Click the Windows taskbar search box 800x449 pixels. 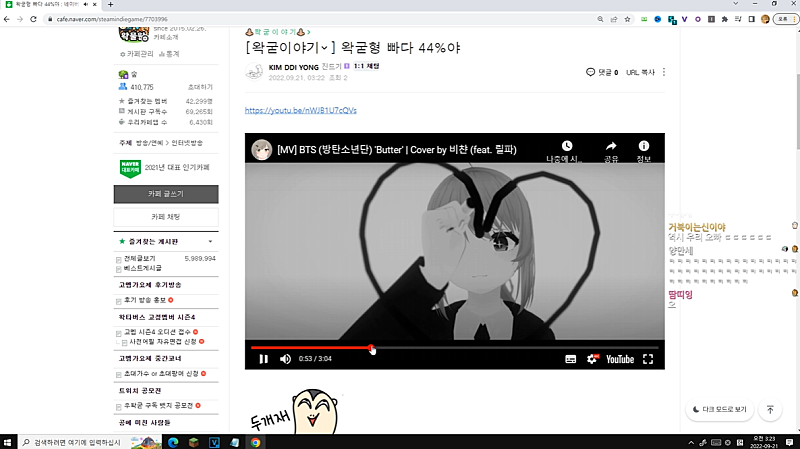(x=89, y=442)
